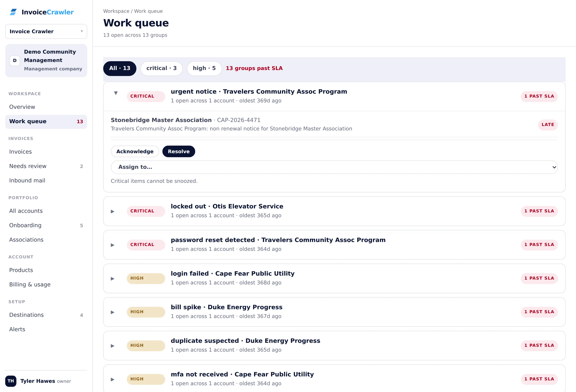Click the LATE badge on Stonebridge item
The image size is (576, 392).
548,125
